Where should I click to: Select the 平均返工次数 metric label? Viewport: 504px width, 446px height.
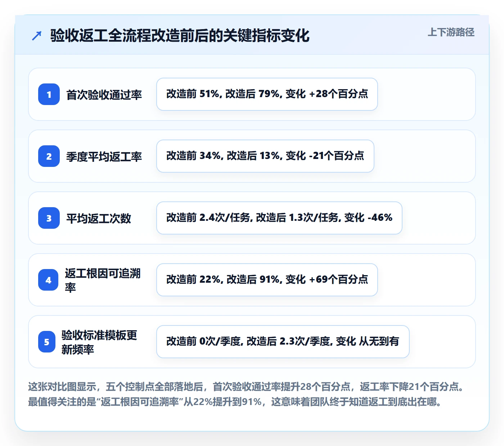(99, 218)
